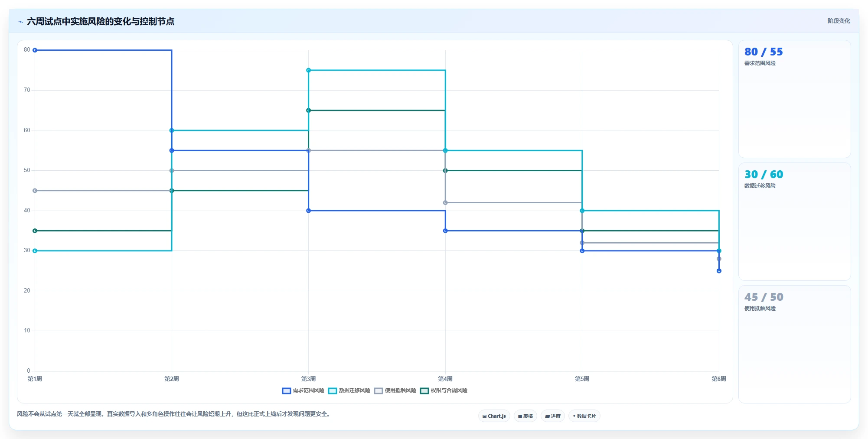868x439 pixels.
Task: Click the gray 第6周 data point at 28
Action: point(719,259)
